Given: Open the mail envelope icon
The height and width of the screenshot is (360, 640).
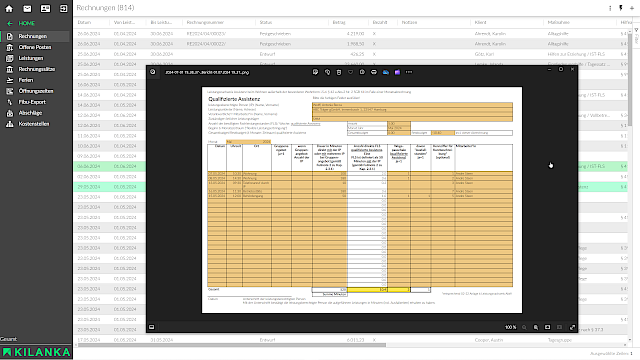Looking at the screenshot, I should coord(27,8).
